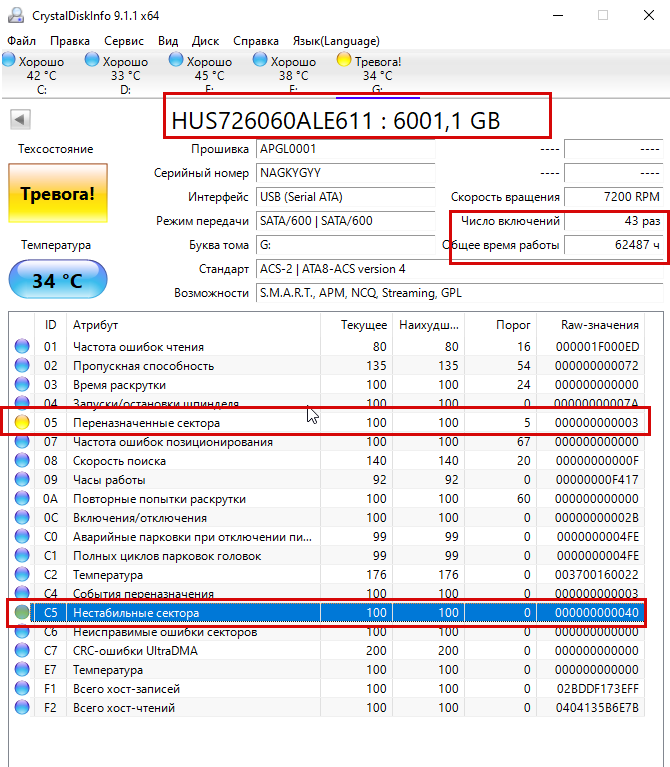Image resolution: width=670 pixels, height=767 pixels.
Task: Click the Атрибут column header
Action: (x=193, y=325)
